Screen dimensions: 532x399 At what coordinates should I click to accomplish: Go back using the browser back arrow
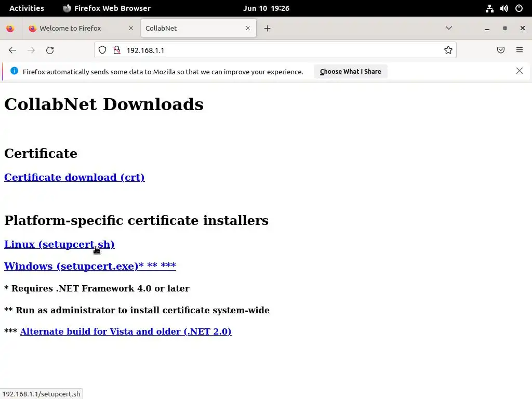[x=12, y=50]
